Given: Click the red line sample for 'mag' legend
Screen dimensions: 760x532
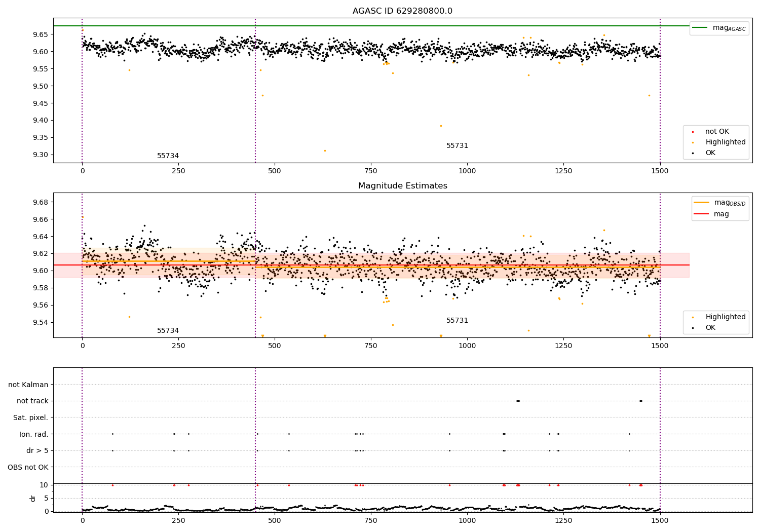Looking at the screenshot, I should (702, 214).
